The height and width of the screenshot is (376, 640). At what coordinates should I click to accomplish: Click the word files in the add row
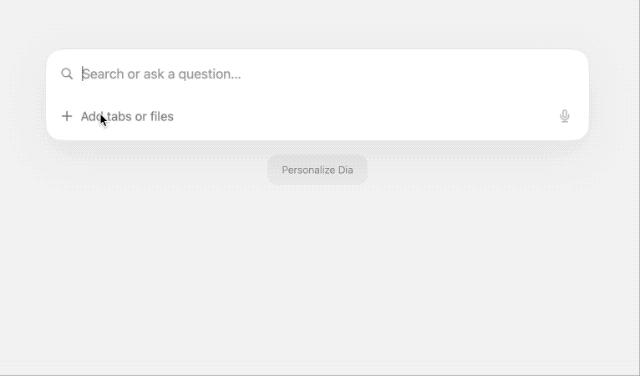[x=162, y=116]
